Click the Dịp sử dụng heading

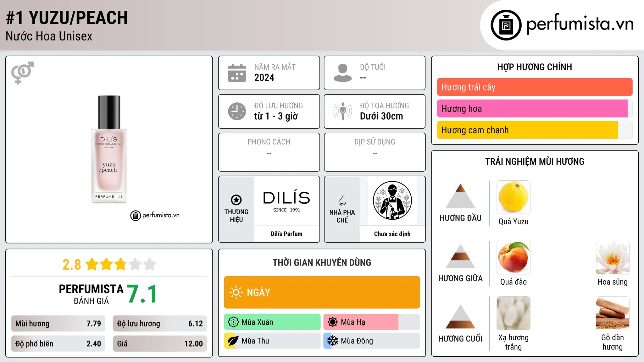[375, 142]
